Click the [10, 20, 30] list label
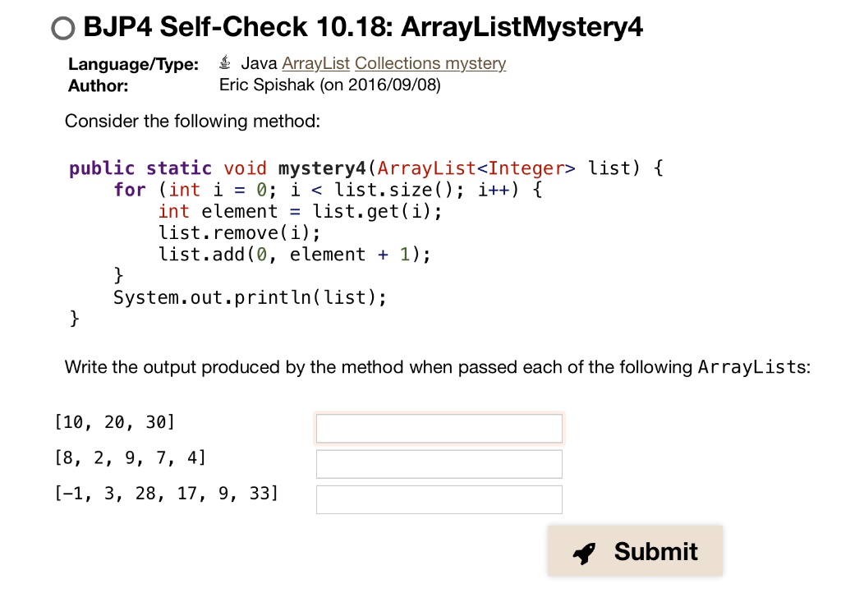The height and width of the screenshot is (616, 841). [114, 423]
